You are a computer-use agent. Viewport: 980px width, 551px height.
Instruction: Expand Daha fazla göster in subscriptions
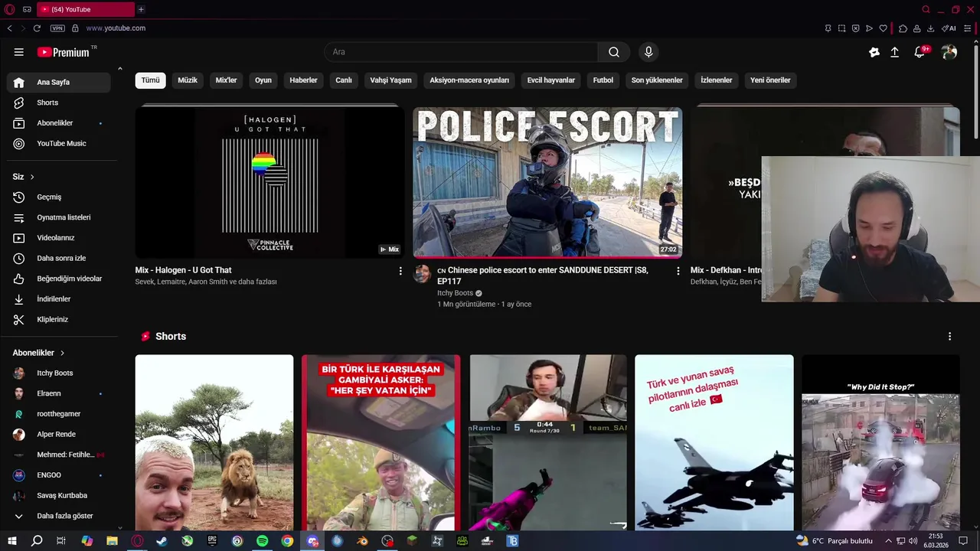(58, 516)
